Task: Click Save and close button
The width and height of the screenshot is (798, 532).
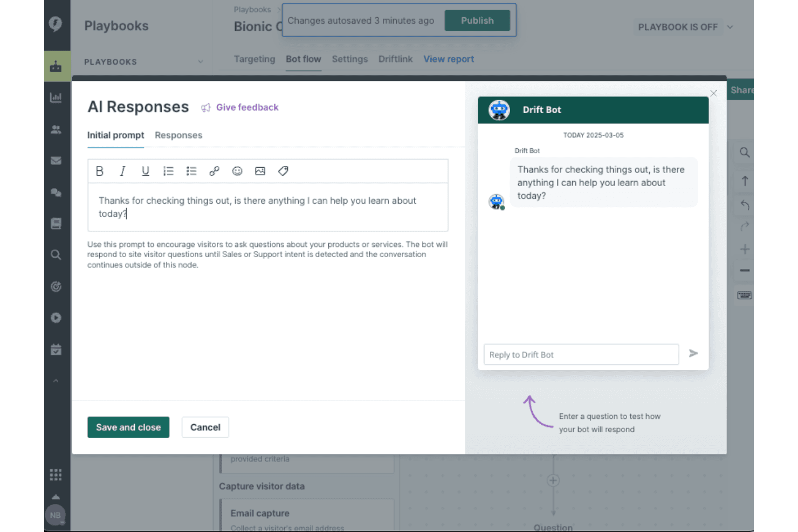Action: (128, 427)
